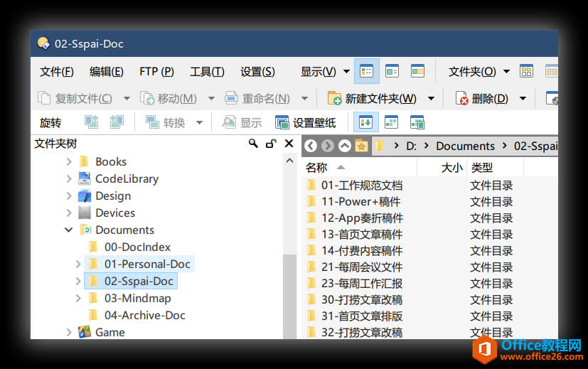588x369 pixels.
Task: Collapse the Documents tree node
Action: point(69,230)
